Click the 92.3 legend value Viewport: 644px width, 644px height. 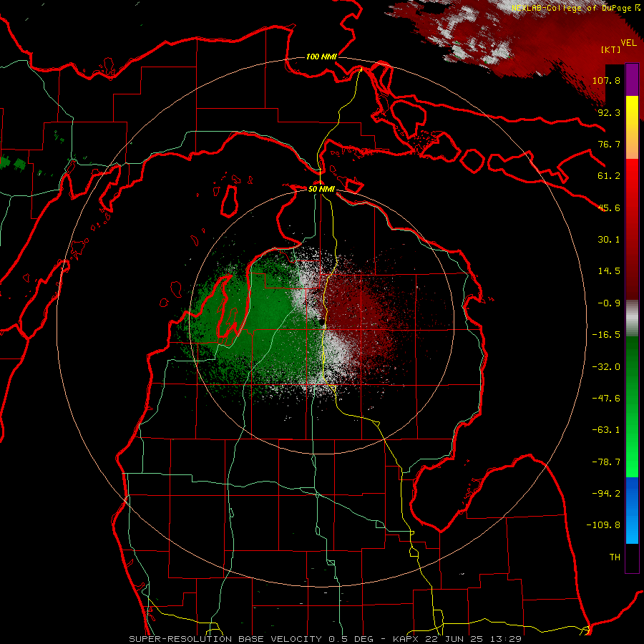[609, 112]
